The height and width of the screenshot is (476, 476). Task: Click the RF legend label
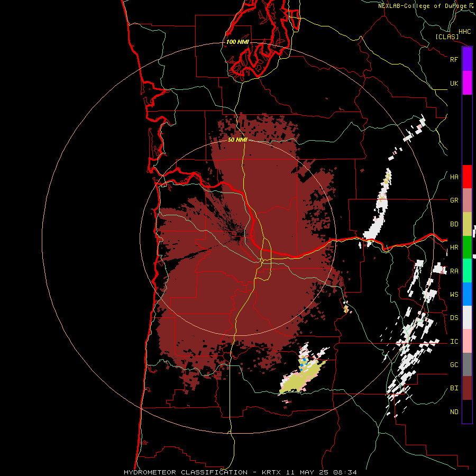click(x=454, y=59)
